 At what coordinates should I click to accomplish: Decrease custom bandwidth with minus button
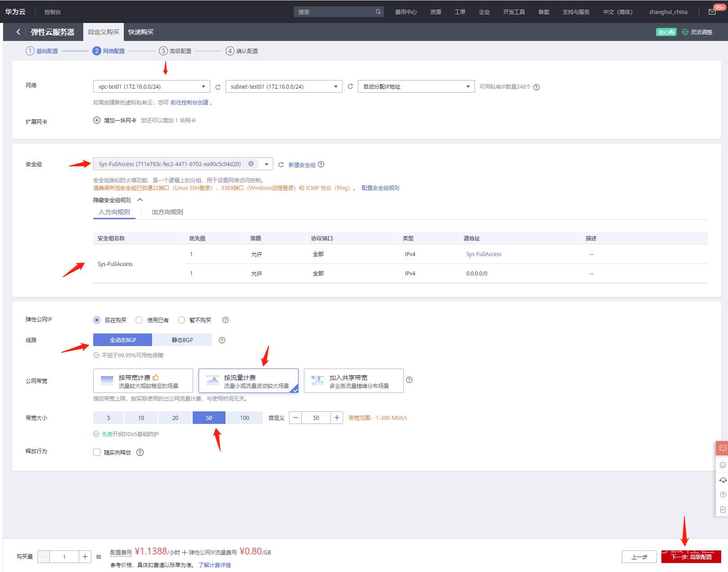click(295, 418)
